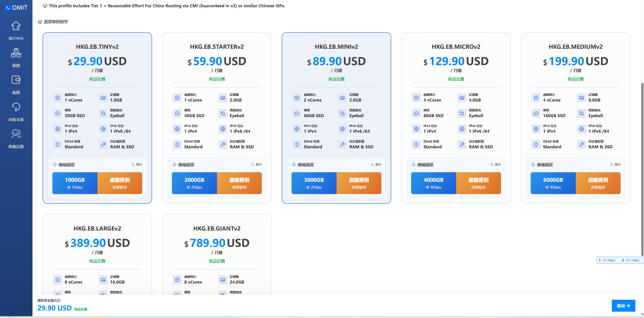Click the 推廣註冊 sidebar label

pos(16,146)
